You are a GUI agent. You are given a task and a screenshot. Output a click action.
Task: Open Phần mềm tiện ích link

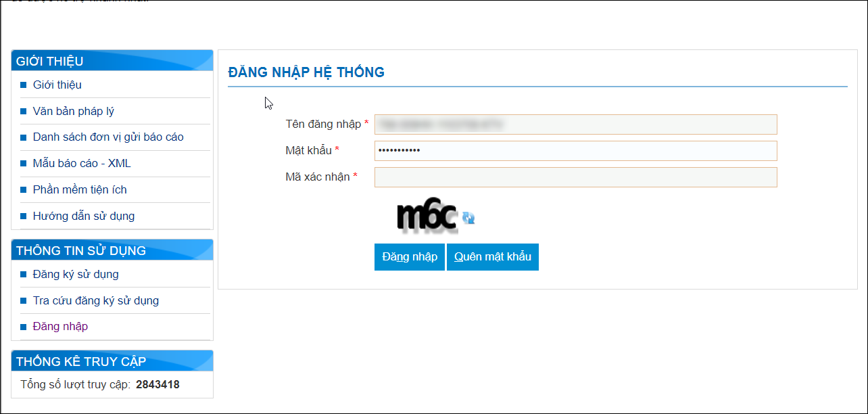tap(80, 189)
